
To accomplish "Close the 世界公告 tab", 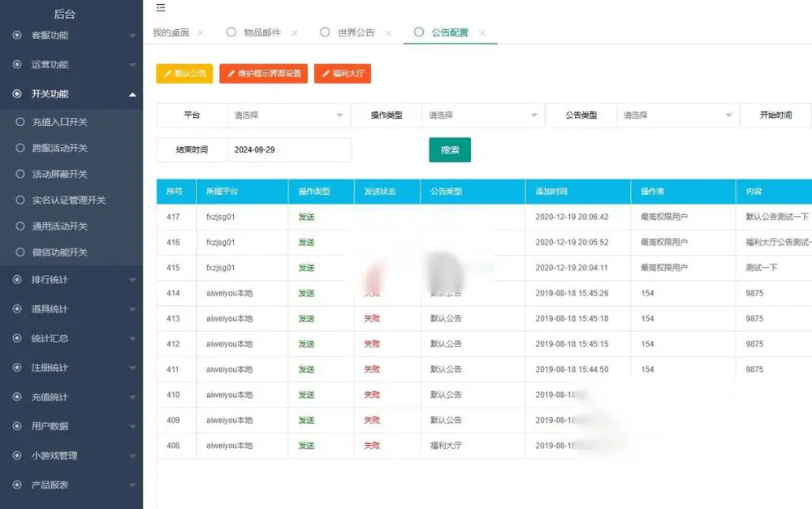I will point(388,32).
